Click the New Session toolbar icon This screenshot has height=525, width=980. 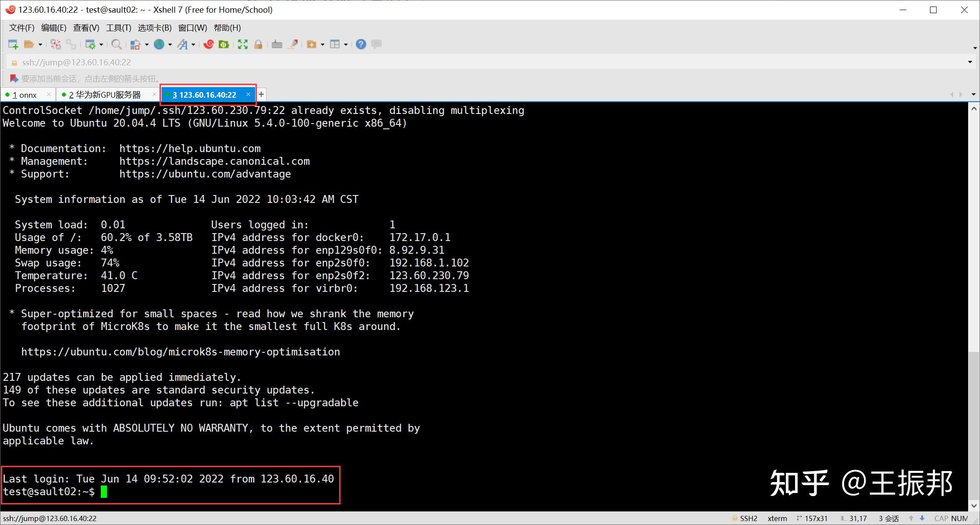(x=13, y=44)
